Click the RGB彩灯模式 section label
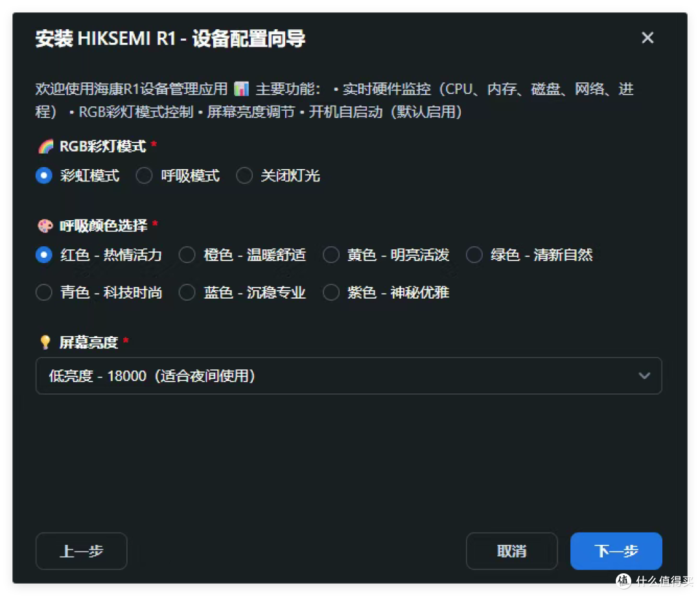 point(102,146)
